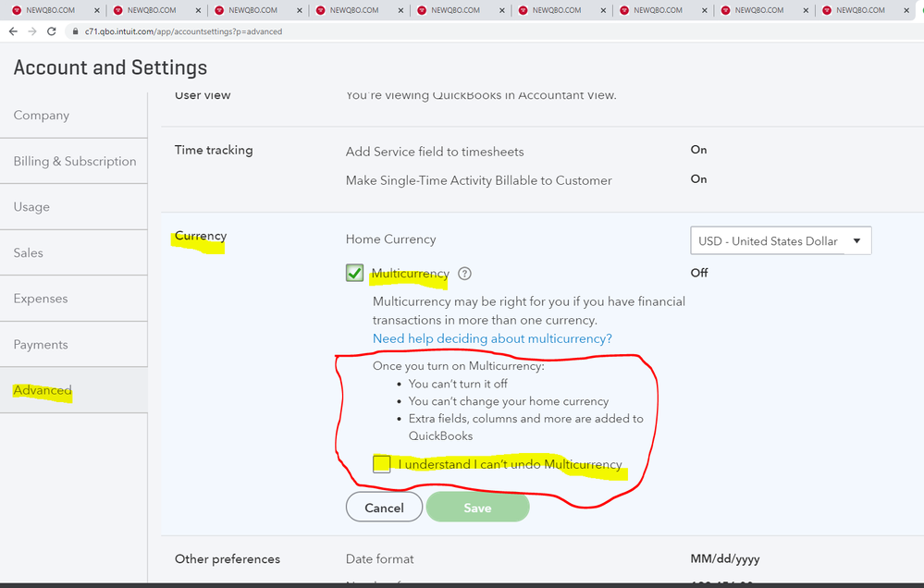Click the Account and Settings page title
This screenshot has width=924, height=588.
tap(110, 67)
